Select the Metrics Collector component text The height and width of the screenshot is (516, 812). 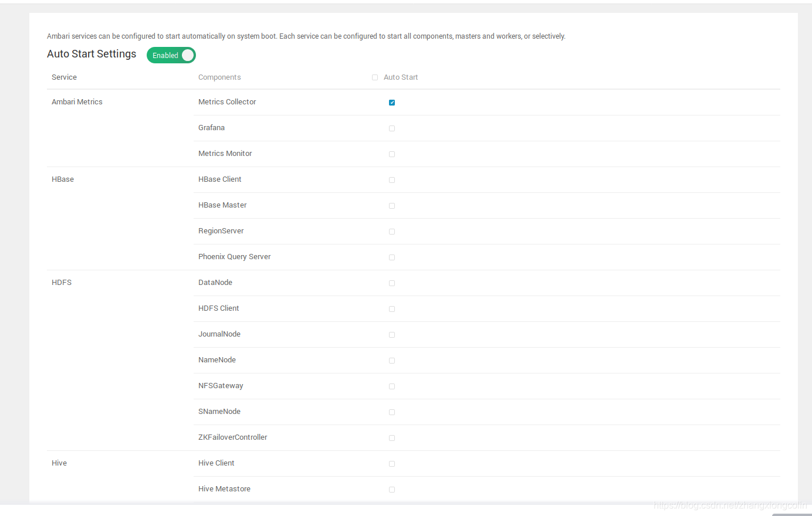coord(227,102)
